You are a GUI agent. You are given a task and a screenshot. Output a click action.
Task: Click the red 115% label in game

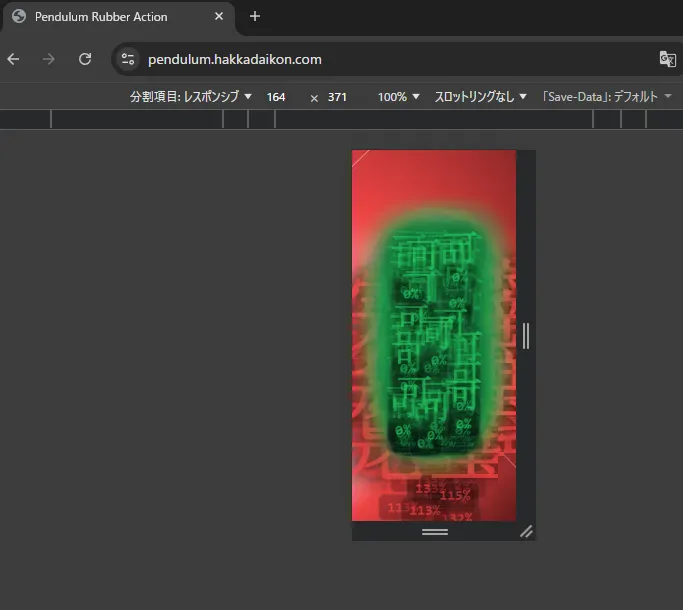coord(455,495)
